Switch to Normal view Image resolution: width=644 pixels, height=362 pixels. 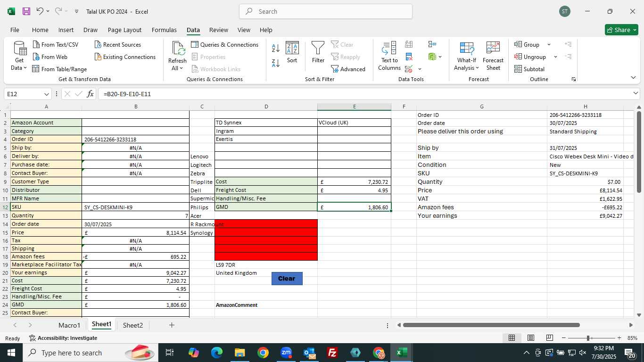(512, 338)
